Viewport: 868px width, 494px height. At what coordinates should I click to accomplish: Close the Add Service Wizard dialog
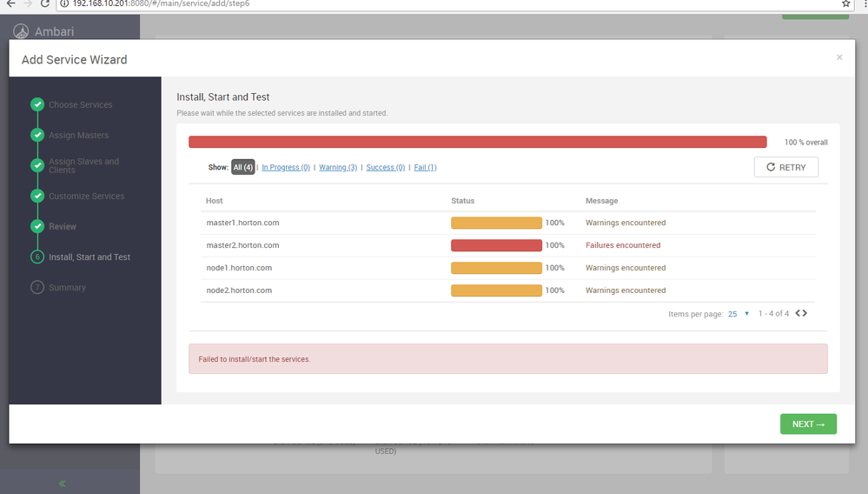pyautogui.click(x=839, y=57)
